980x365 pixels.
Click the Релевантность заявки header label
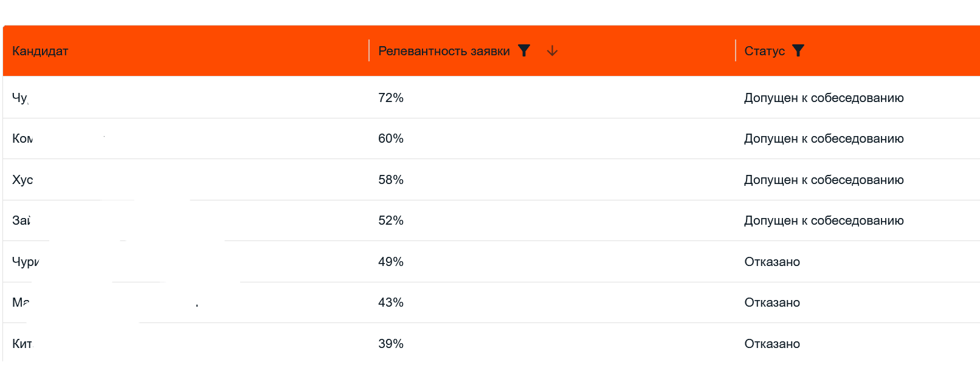(444, 51)
